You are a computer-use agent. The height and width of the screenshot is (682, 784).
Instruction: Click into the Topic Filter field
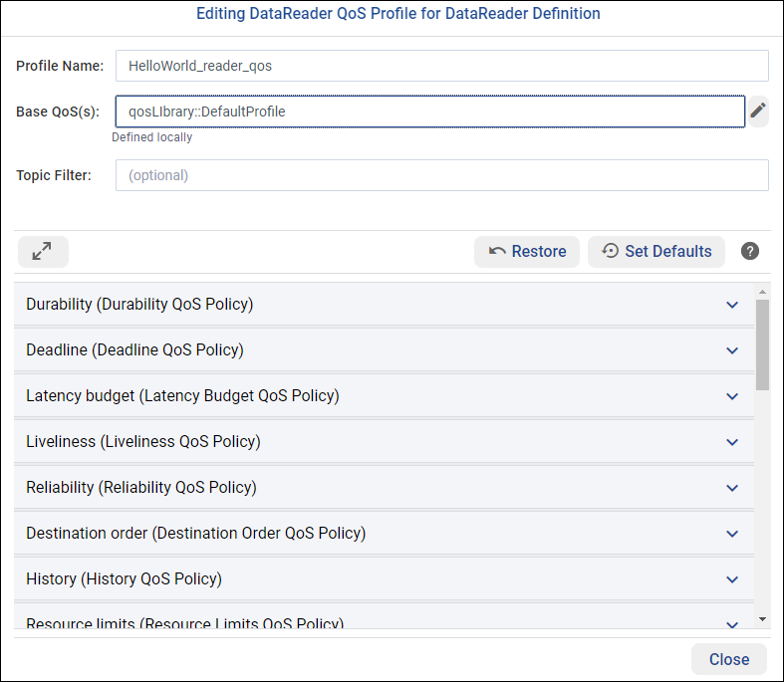click(x=442, y=175)
